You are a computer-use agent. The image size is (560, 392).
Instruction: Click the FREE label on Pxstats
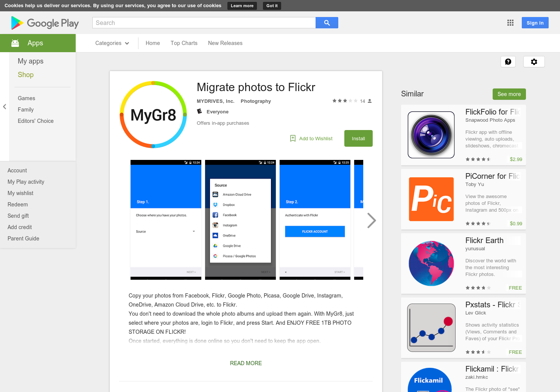coord(515,352)
